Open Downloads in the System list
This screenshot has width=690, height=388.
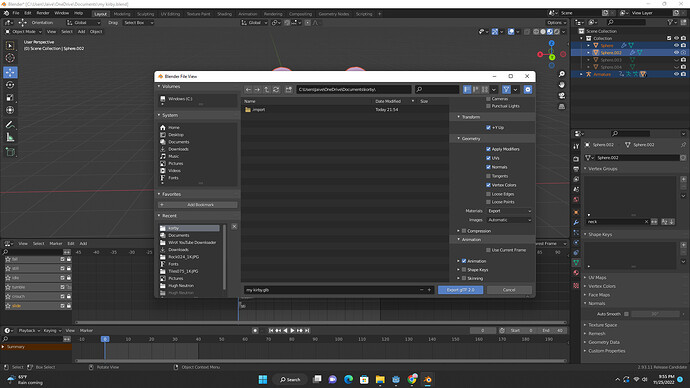[x=178, y=149]
